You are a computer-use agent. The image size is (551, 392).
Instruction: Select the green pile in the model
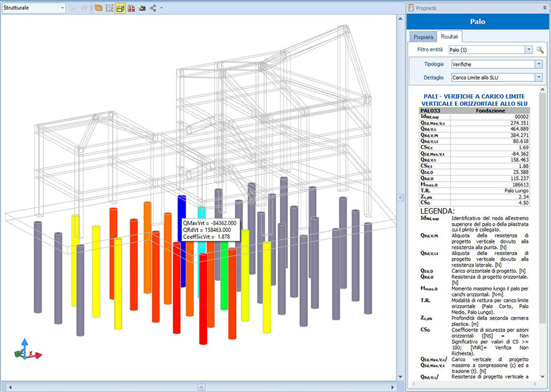(224, 275)
